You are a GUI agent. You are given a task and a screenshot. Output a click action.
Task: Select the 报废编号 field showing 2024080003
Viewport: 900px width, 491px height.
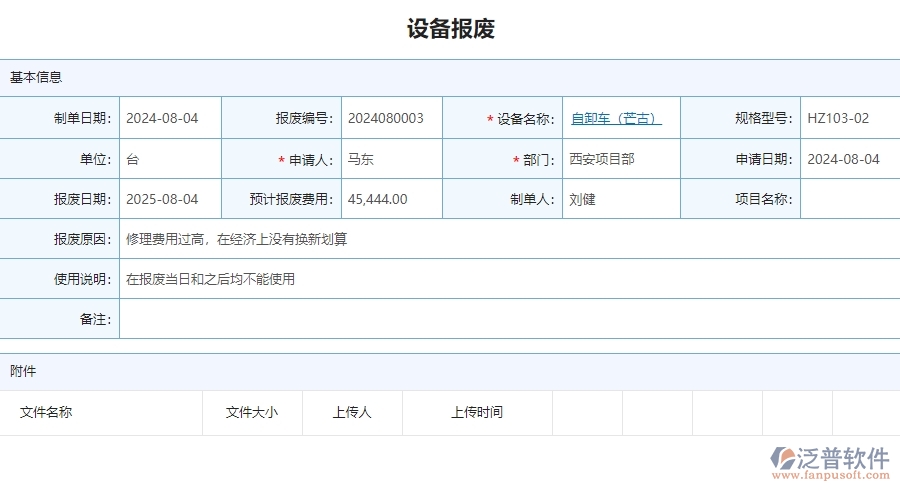[x=391, y=118]
